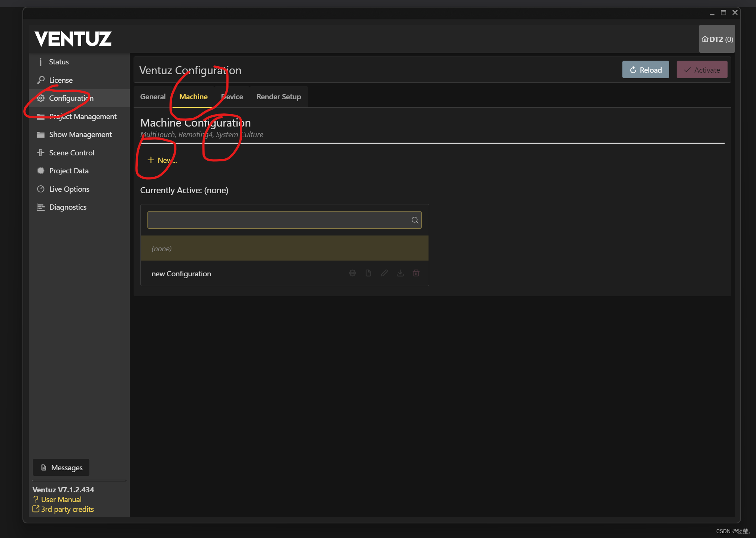Click the search magnifier icon
The width and height of the screenshot is (756, 538).
[415, 220]
